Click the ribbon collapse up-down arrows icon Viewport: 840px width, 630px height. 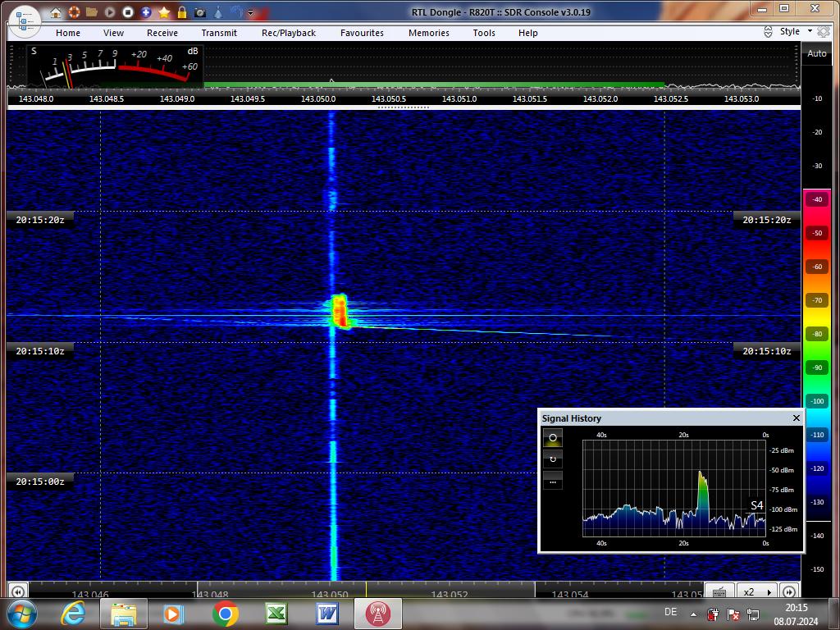click(768, 32)
